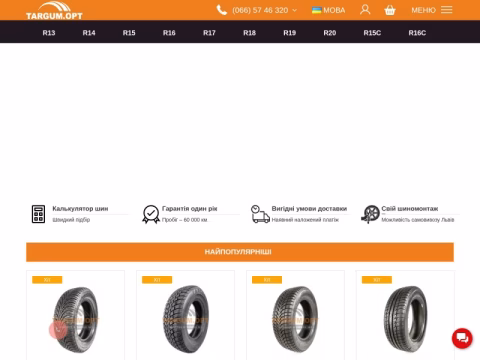This screenshot has height=360, width=480.
Task: Click the tire calculator icon
Action: click(x=38, y=214)
